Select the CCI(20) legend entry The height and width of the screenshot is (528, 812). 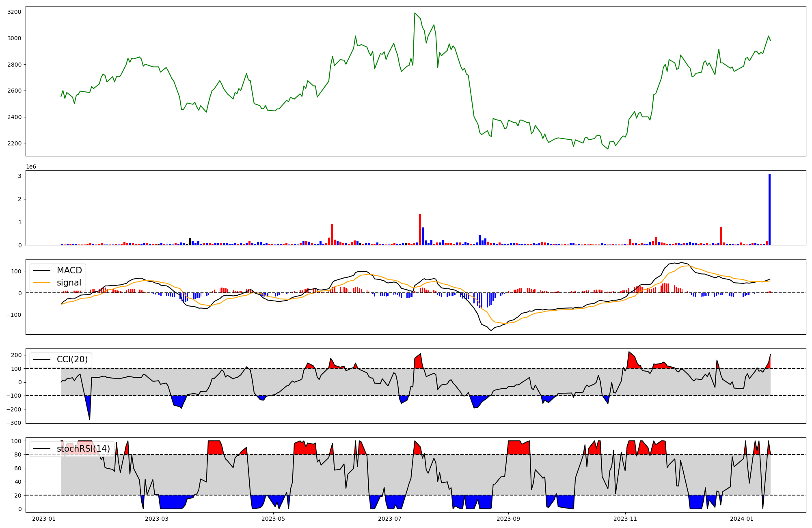click(x=72, y=359)
